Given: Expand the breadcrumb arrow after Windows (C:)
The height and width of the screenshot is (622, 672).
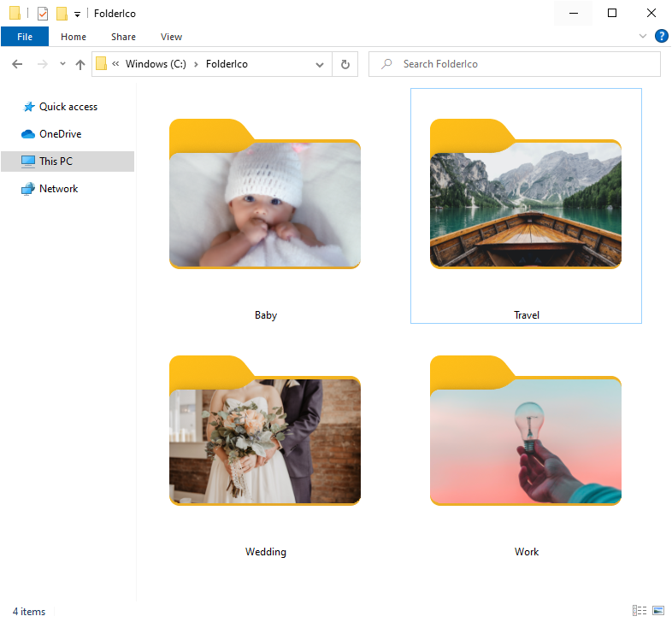Looking at the screenshot, I should pos(196,65).
